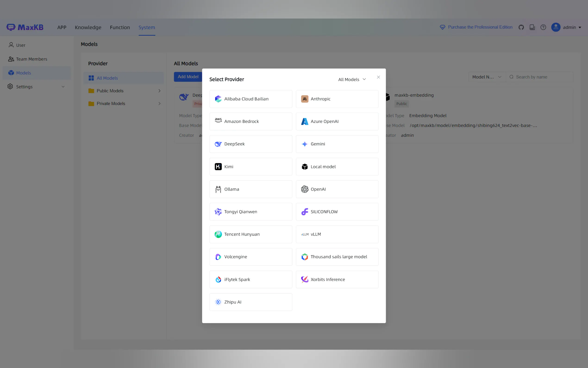Pick the Ollama llama icon
This screenshot has height=368, width=588.
[x=218, y=189]
